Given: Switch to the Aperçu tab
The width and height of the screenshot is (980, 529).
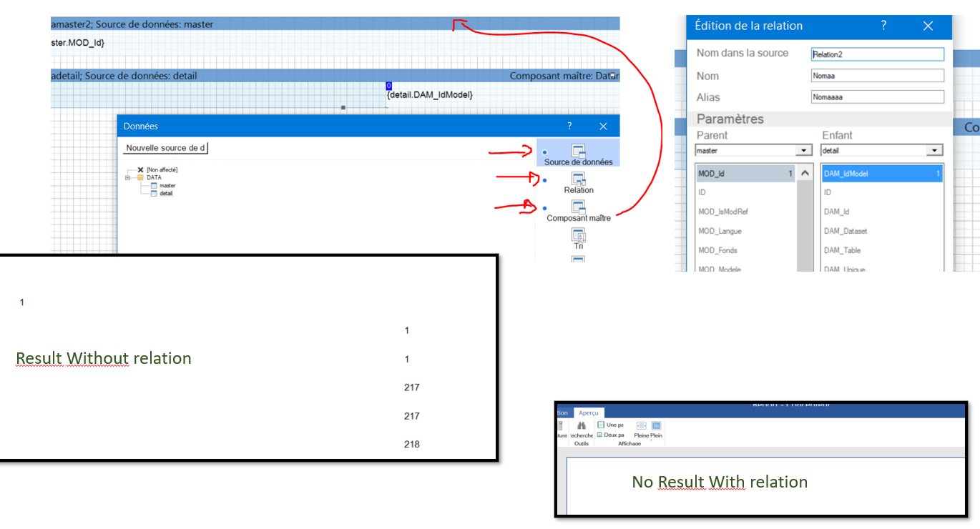Looking at the screenshot, I should point(589,412).
